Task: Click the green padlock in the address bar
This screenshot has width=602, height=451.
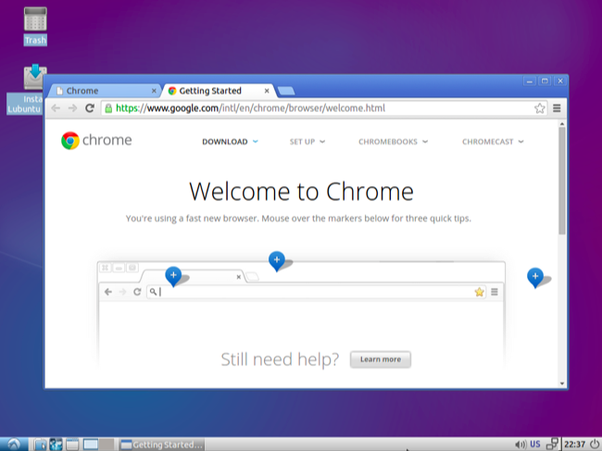Action: (x=109, y=108)
